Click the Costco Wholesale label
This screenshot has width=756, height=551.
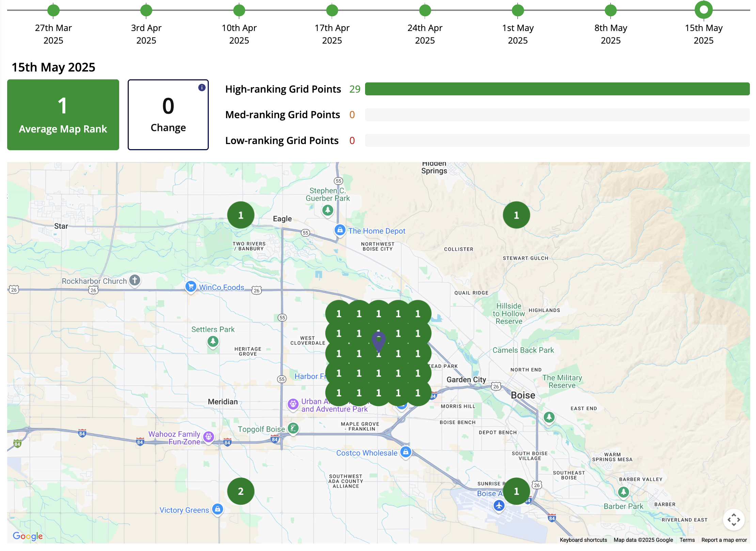(x=367, y=453)
